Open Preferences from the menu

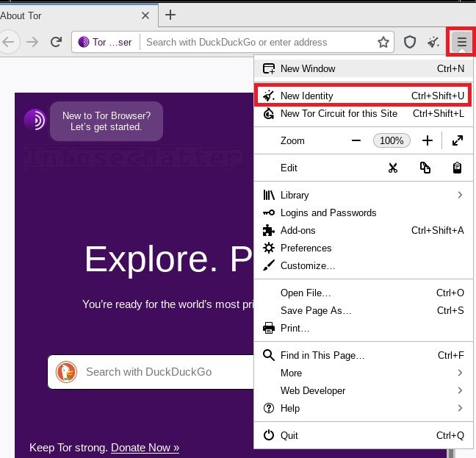364,248
